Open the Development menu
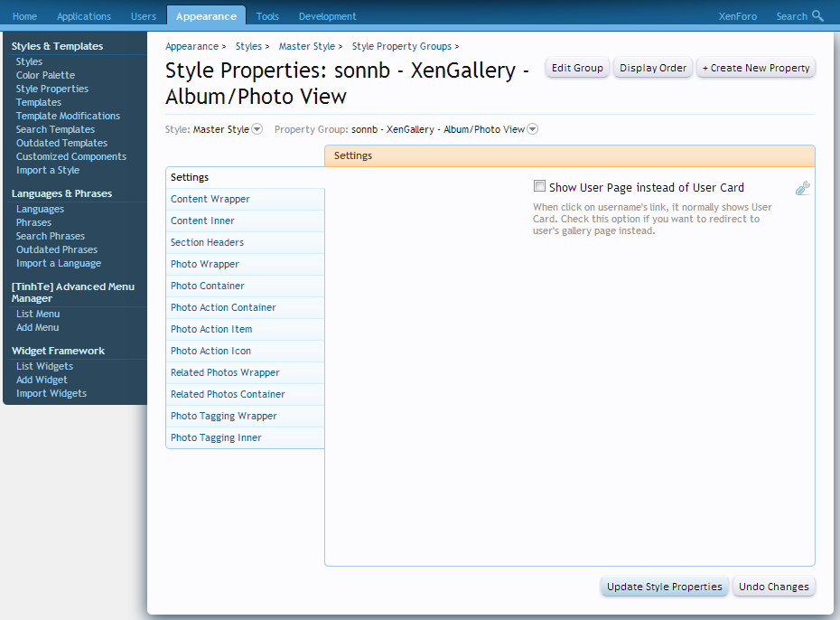840x620 pixels. click(327, 15)
